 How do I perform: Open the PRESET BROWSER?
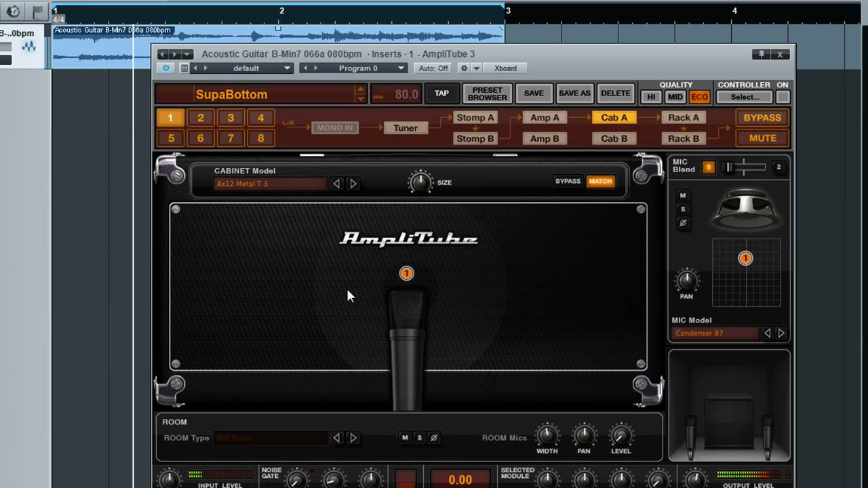click(487, 94)
